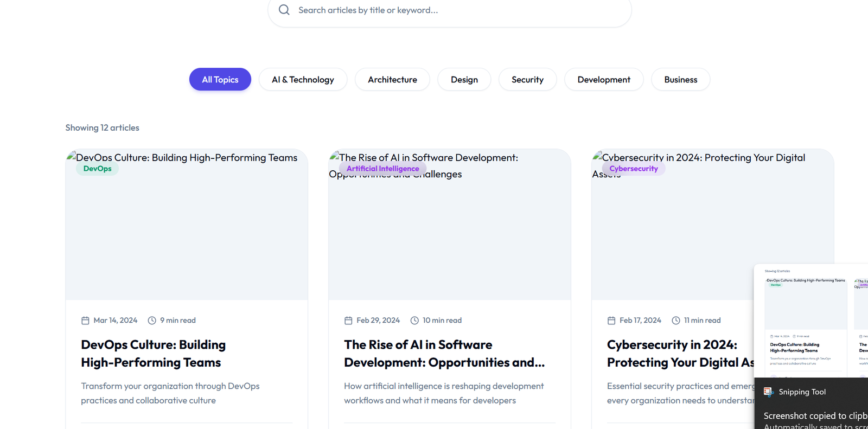Click clock icon beside 9 min read

coord(152,321)
